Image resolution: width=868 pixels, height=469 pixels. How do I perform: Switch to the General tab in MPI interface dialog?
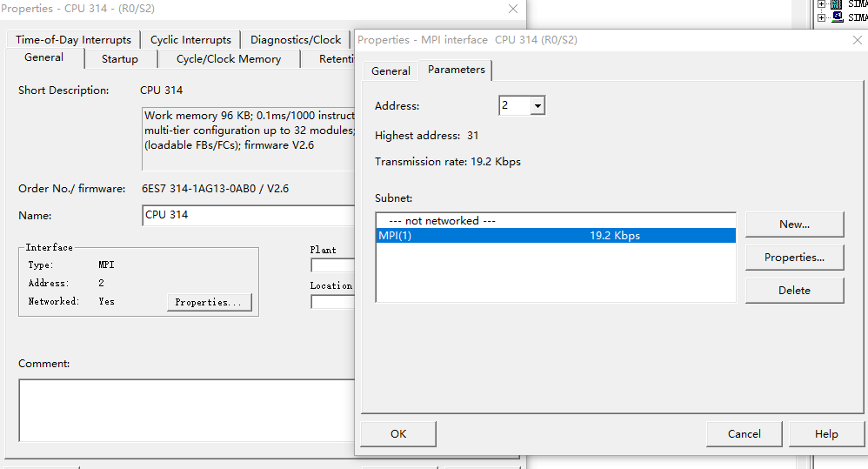tap(391, 70)
